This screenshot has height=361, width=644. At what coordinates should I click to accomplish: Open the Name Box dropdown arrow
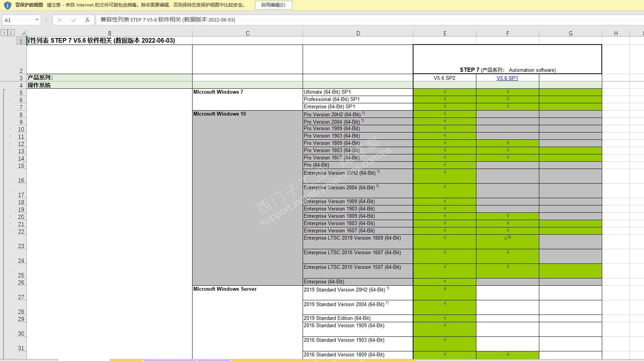pyautogui.click(x=37, y=20)
